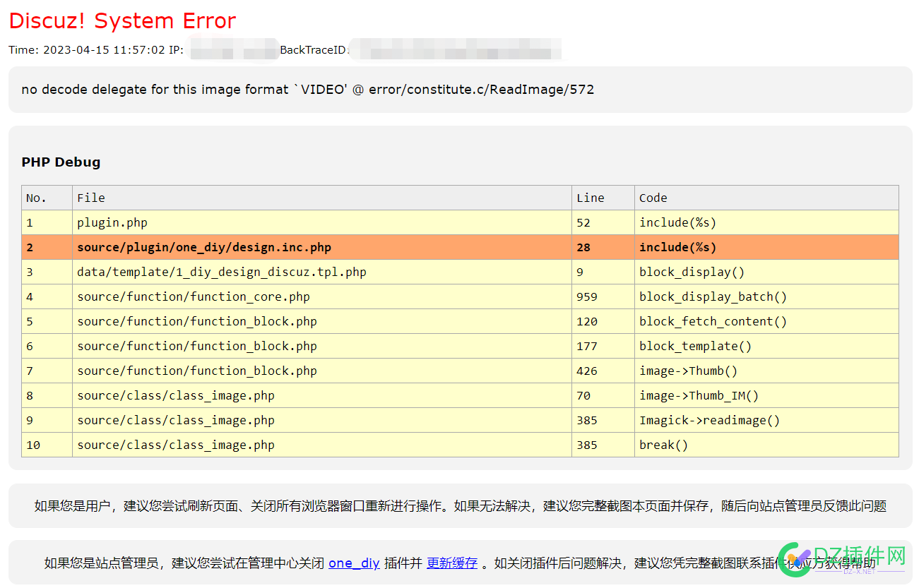Select function_block.php cell on line 177 row
919x588 pixels.
(322, 346)
